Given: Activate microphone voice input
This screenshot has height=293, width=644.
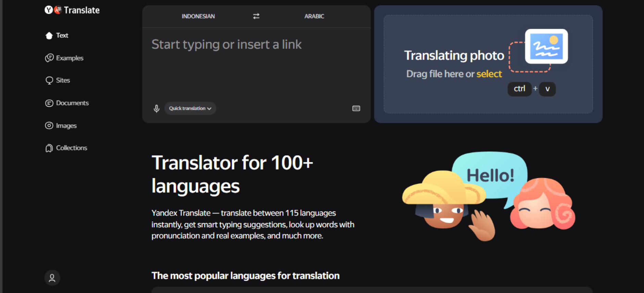Looking at the screenshot, I should [156, 109].
